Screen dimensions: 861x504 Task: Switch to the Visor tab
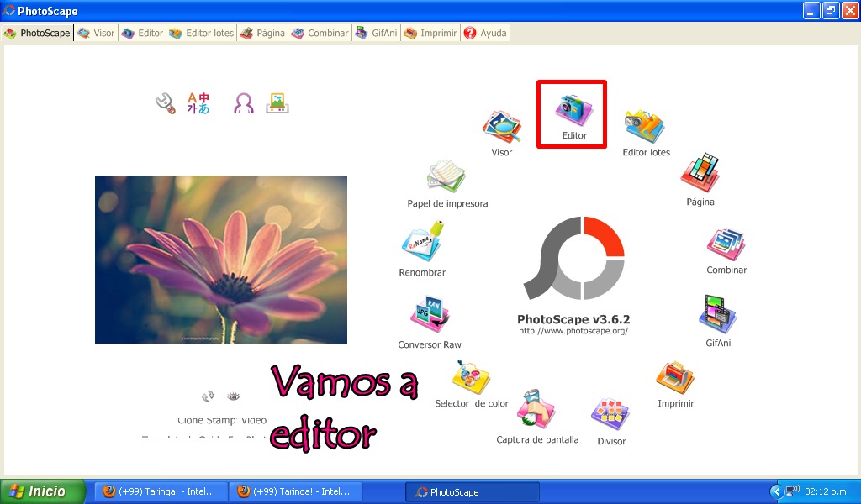(96, 33)
